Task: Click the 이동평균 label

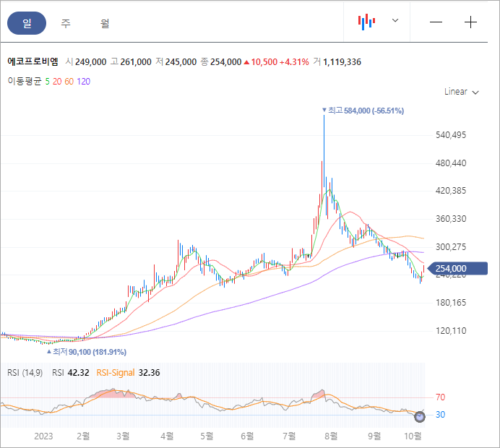Action: (25, 82)
